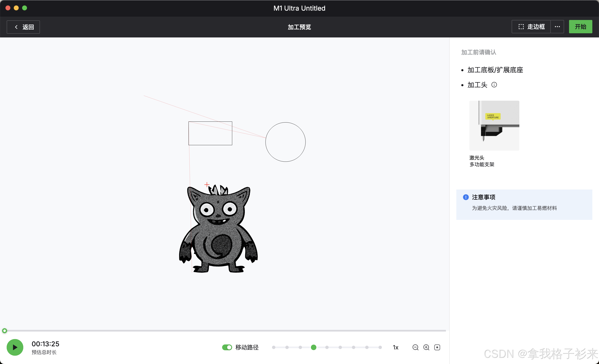
Task: Click the zoom in magnifier icon
Action: [x=426, y=348]
